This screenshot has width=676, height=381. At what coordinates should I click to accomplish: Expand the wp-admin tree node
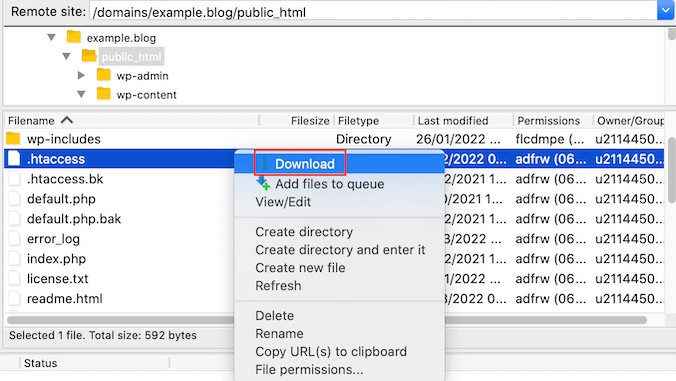coord(81,75)
